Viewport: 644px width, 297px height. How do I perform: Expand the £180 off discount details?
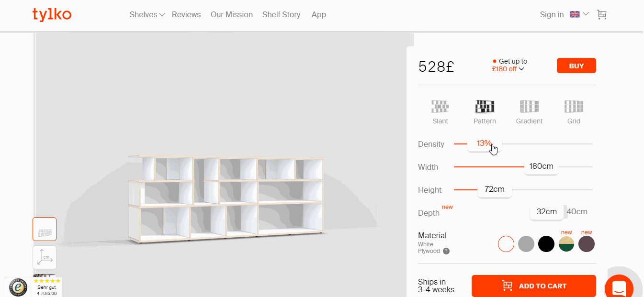[508, 69]
